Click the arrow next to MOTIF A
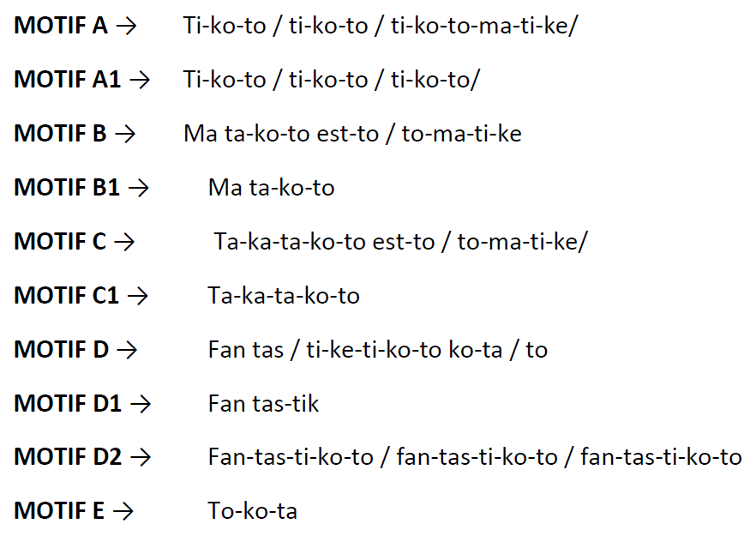Screen dimensions: 756x542 pos(127,26)
